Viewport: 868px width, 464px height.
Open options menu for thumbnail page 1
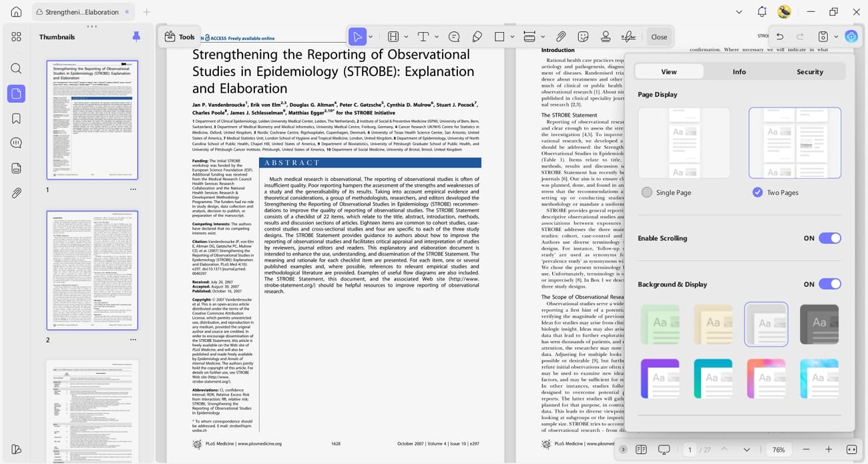(x=133, y=190)
